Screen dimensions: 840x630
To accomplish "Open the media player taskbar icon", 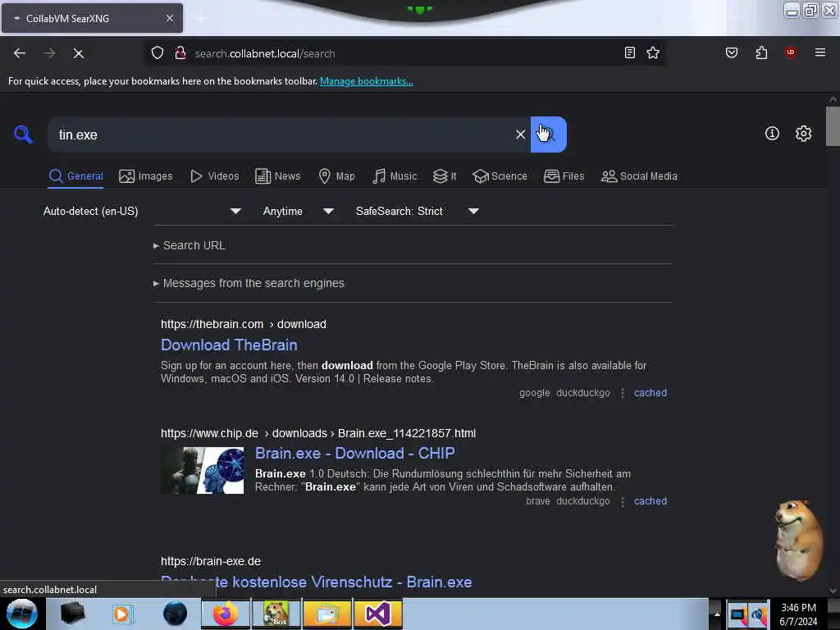I will (122, 614).
